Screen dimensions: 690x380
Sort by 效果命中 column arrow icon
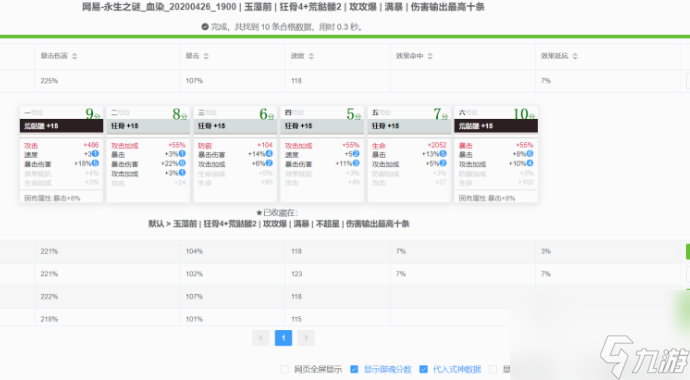pos(430,56)
